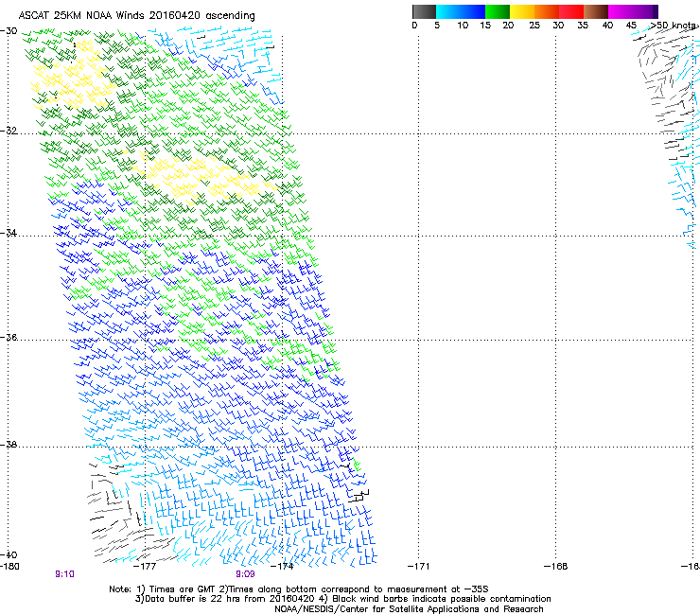Click the '25' legend scale number

pyautogui.click(x=534, y=25)
